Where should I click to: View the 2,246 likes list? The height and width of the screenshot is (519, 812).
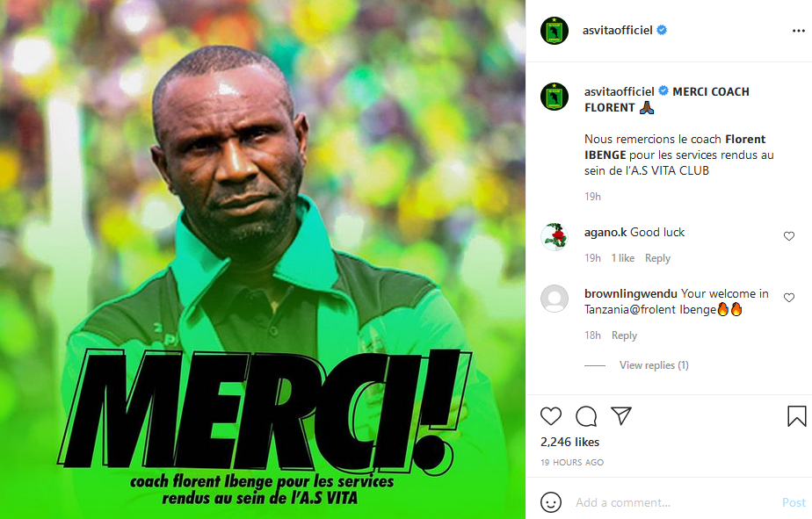pyautogui.click(x=569, y=442)
